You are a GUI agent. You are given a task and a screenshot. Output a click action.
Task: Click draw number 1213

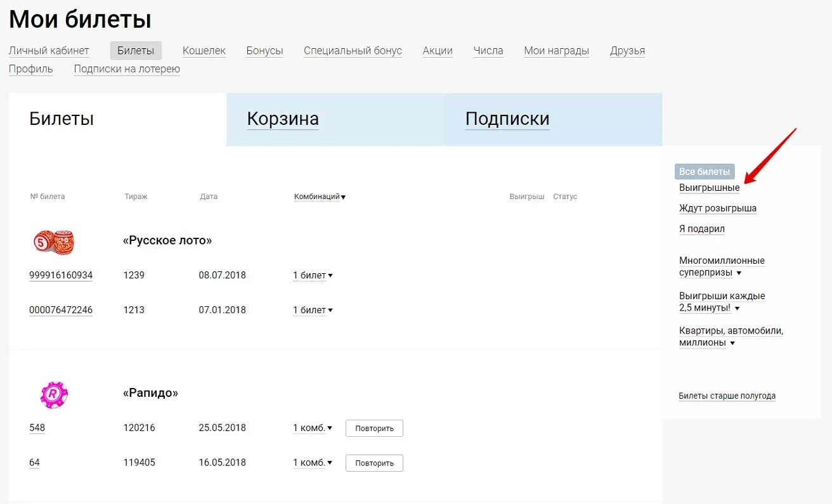134,310
